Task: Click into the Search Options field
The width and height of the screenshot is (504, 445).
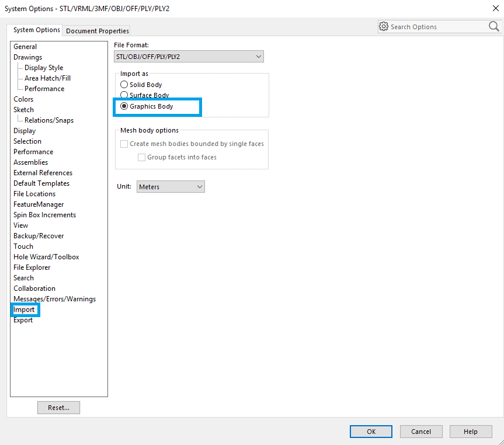Action: [439, 27]
